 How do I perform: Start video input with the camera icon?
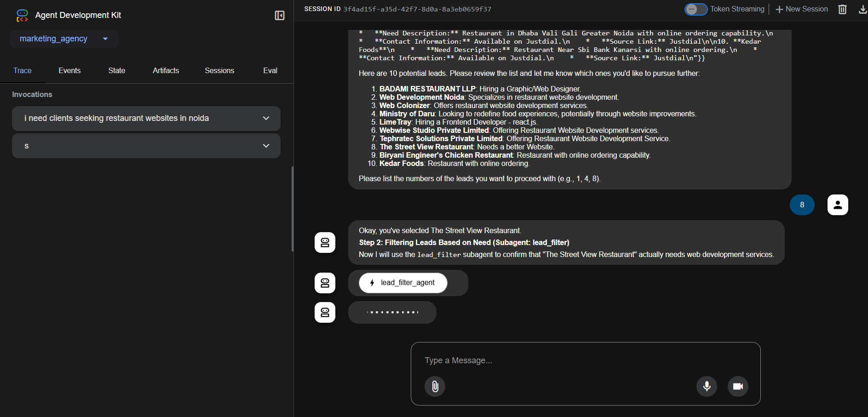(x=738, y=386)
